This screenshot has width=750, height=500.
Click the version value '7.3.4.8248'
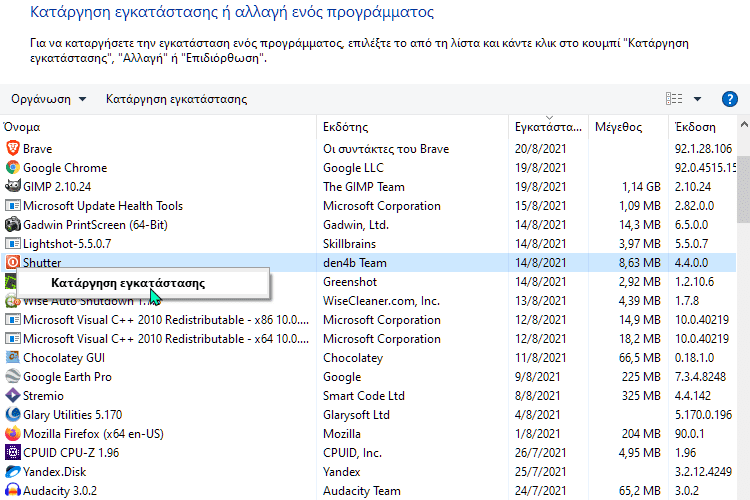click(x=700, y=377)
